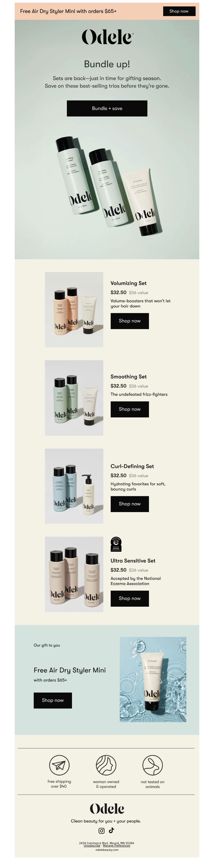Open the Instagram icon in footer
The image size is (214, 868).
101,831
